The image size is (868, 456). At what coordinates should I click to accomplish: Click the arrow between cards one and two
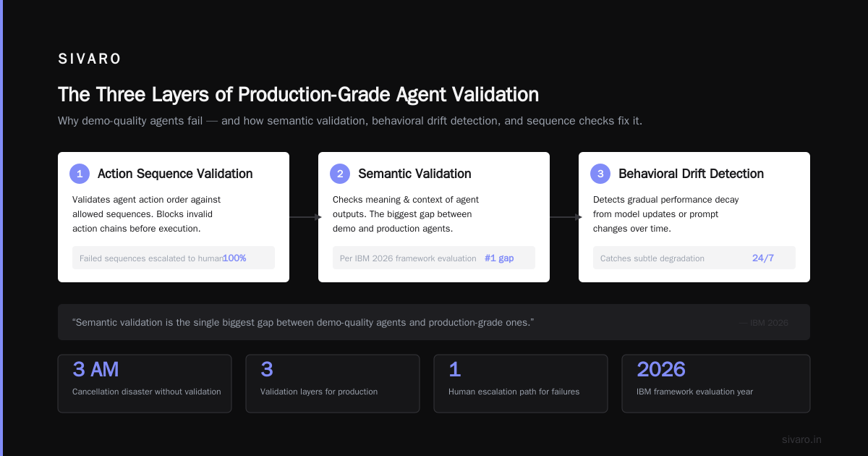pyautogui.click(x=305, y=217)
